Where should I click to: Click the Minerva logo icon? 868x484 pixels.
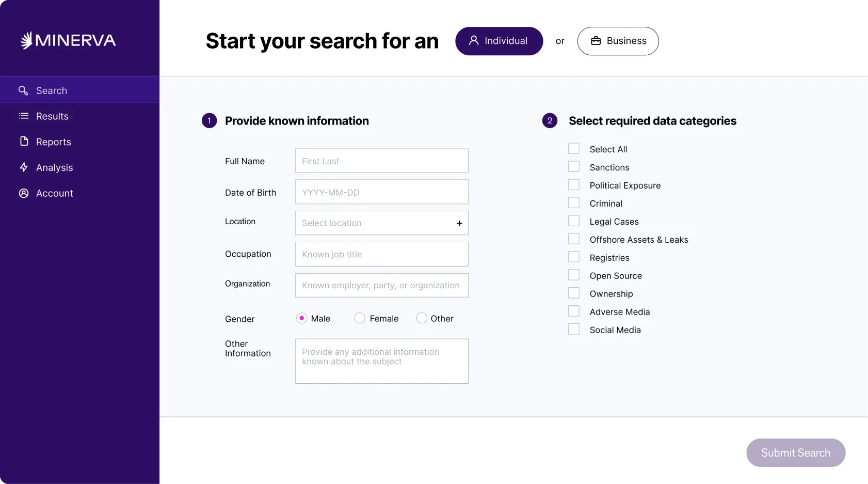26,40
